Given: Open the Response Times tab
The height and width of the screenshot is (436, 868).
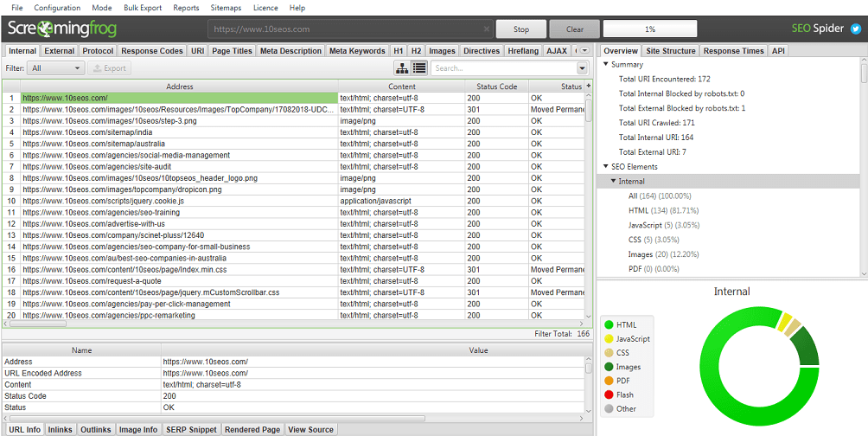Looking at the screenshot, I should pyautogui.click(x=733, y=51).
